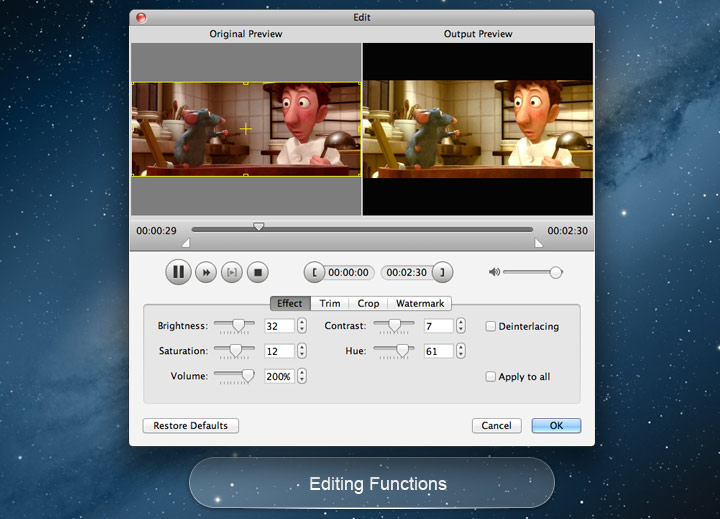720x519 pixels.
Task: Enable the Apply to all checkbox
Action: tap(490, 377)
